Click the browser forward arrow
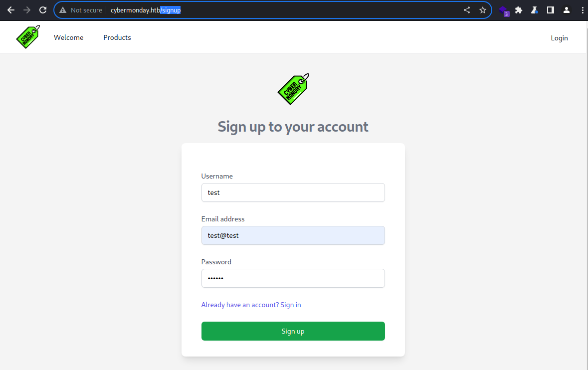The image size is (588, 370). tap(26, 10)
